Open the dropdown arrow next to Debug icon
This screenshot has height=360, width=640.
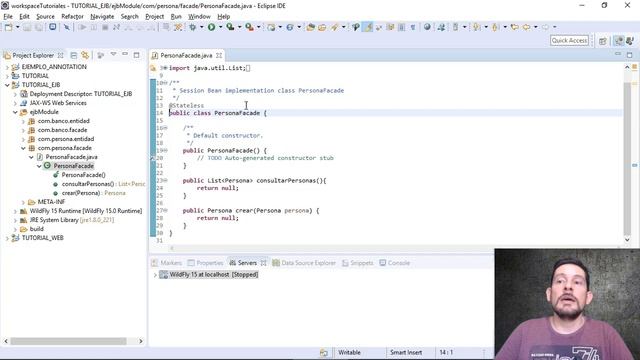point(201,27)
